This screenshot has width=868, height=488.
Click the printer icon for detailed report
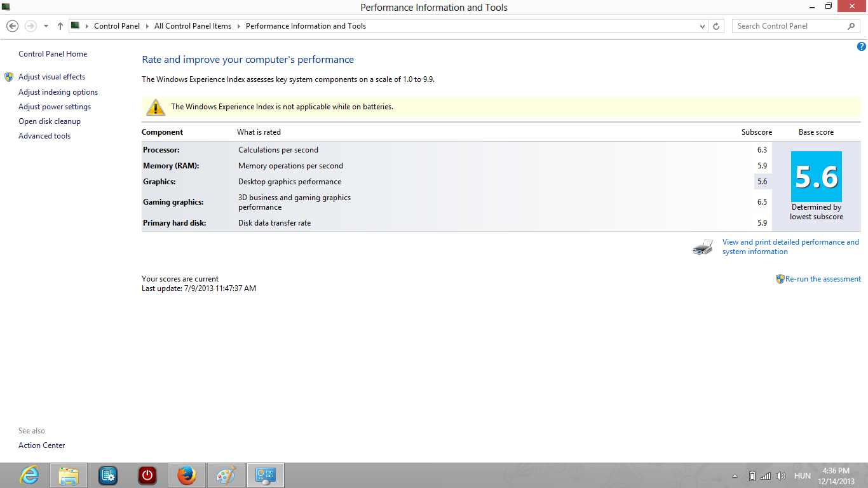(703, 247)
